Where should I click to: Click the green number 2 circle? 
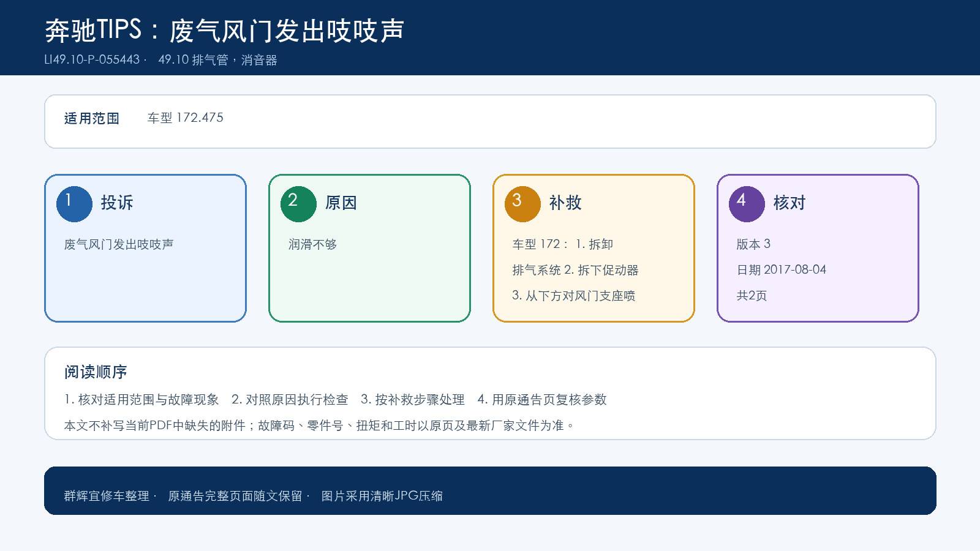[x=298, y=204]
